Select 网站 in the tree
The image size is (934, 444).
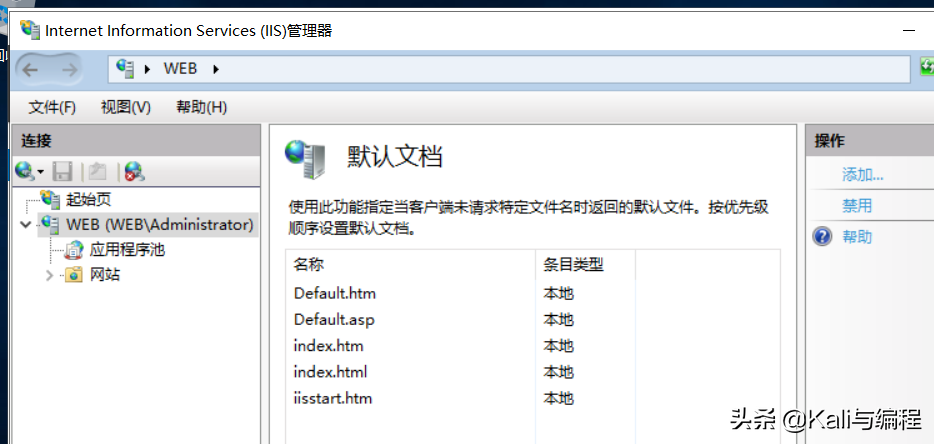tap(105, 275)
